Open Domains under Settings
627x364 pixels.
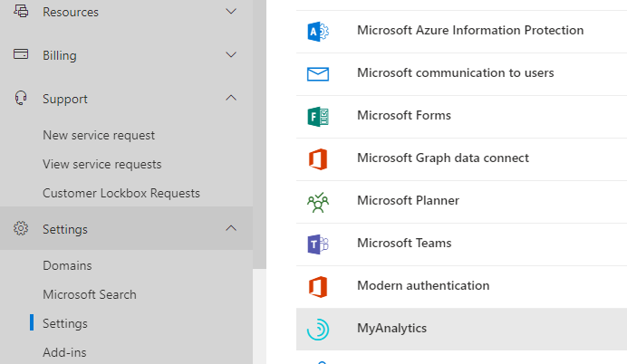[67, 265]
